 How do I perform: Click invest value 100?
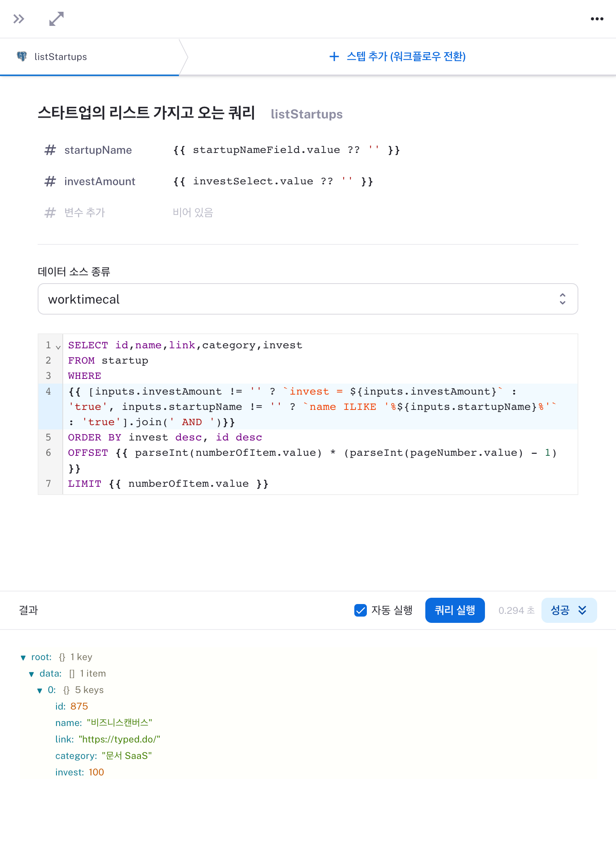(96, 772)
